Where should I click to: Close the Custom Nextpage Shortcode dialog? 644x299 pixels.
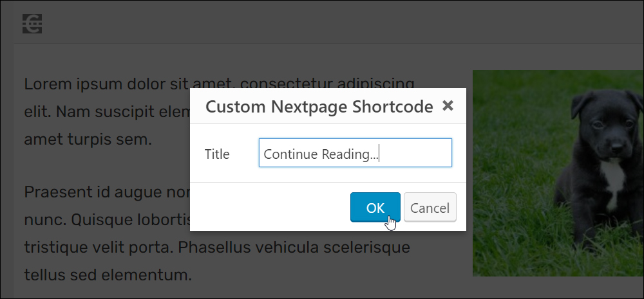tap(448, 106)
